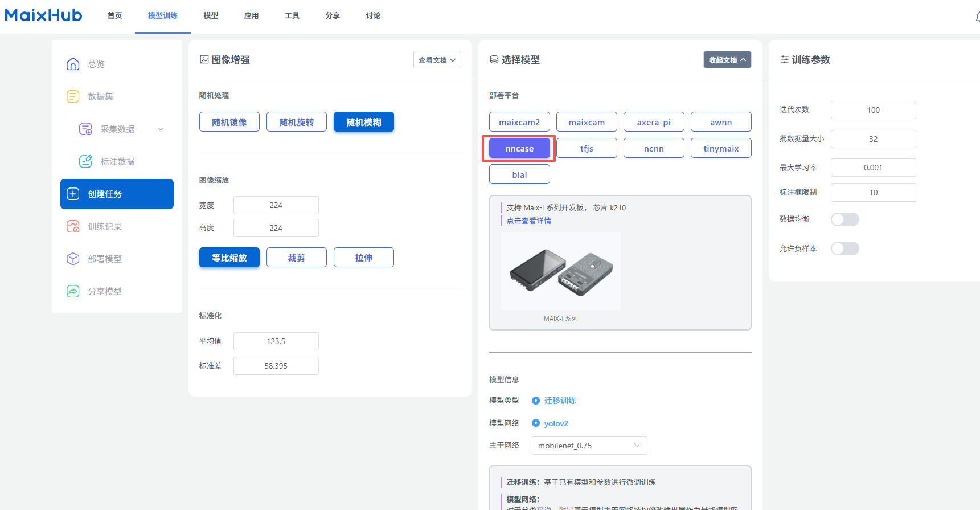Select the 迁移训练 radio button

click(536, 401)
